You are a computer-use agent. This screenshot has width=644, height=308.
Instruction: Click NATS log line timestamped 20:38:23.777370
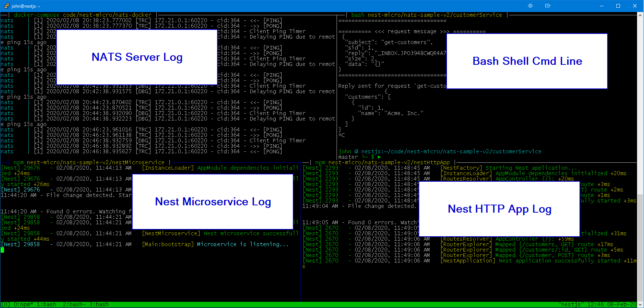141,26
